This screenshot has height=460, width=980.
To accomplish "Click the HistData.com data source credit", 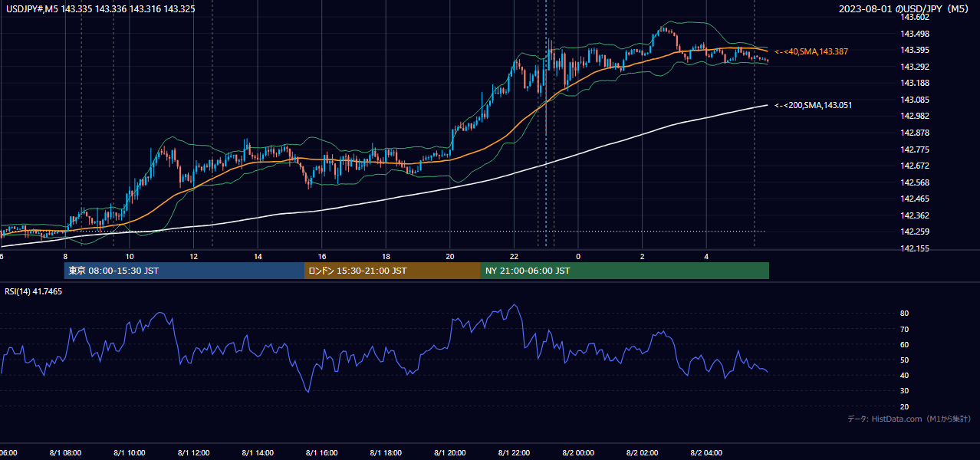I will point(909,419).
